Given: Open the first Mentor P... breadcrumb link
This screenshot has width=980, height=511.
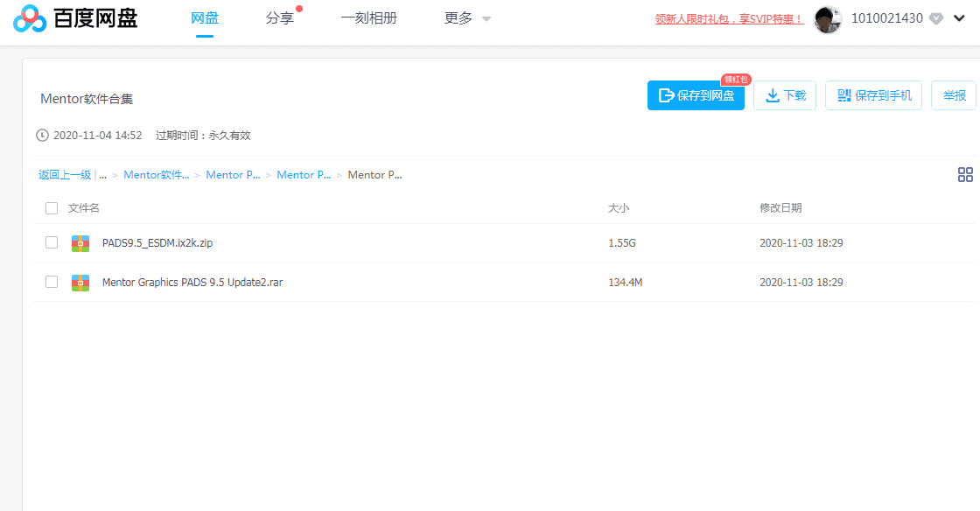Looking at the screenshot, I should point(233,175).
